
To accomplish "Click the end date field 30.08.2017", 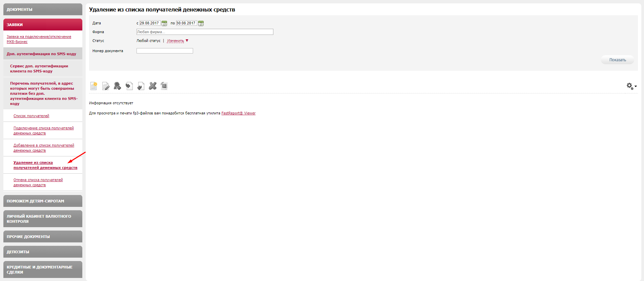I will click(186, 23).
